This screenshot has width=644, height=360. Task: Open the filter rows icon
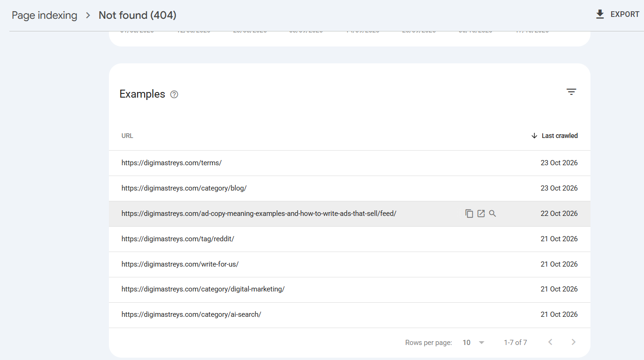(571, 92)
